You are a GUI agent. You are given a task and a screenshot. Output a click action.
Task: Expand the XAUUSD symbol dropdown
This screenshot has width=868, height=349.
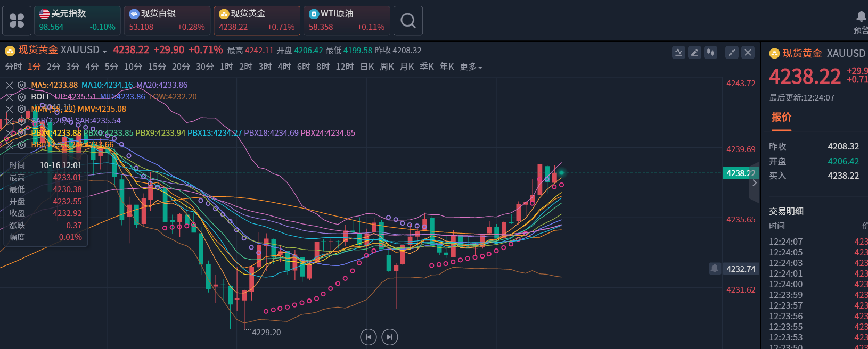tap(104, 51)
